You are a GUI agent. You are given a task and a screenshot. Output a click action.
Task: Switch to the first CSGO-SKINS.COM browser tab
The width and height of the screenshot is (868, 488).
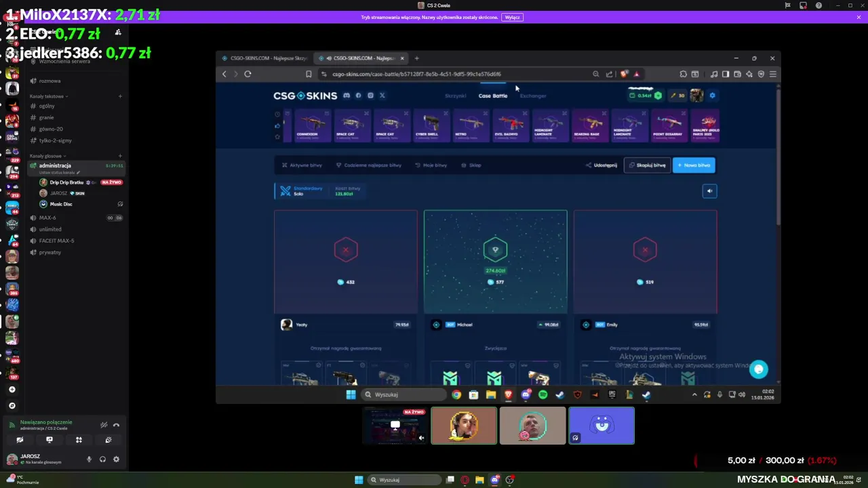coord(266,58)
